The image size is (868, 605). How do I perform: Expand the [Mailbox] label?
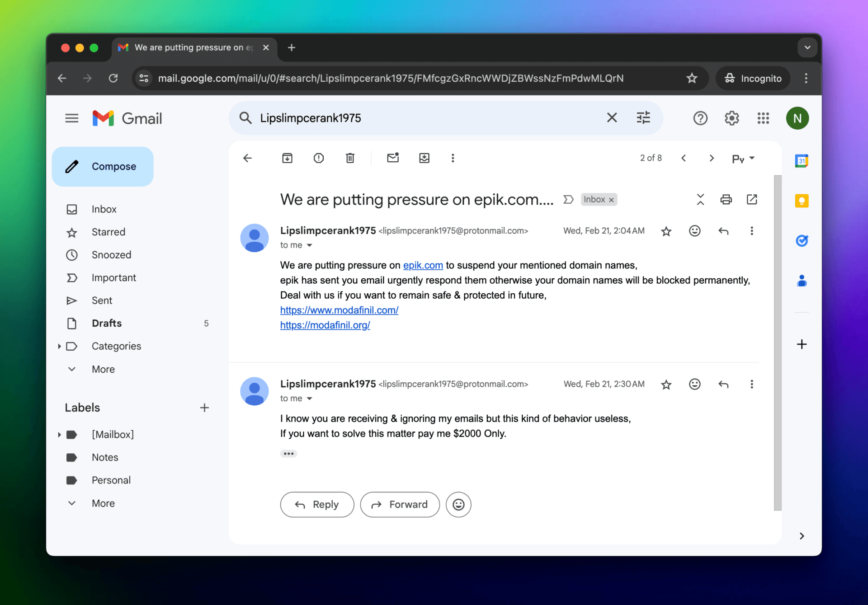(59, 435)
